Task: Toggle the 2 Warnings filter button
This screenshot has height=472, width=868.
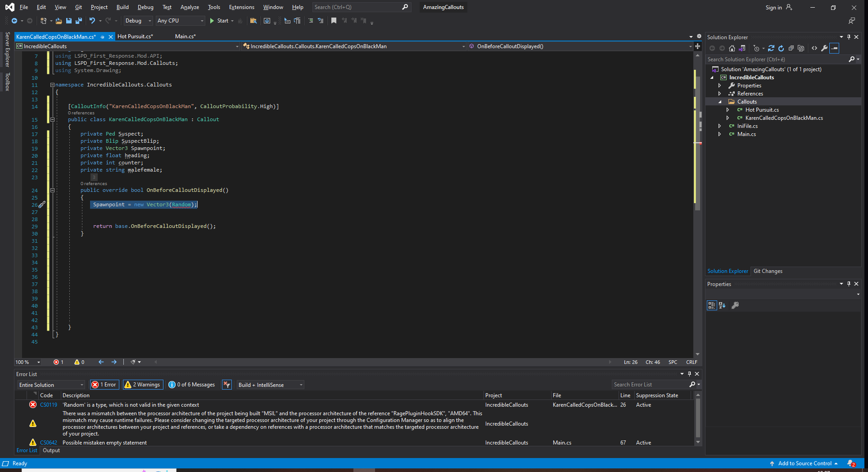Action: coord(143,385)
